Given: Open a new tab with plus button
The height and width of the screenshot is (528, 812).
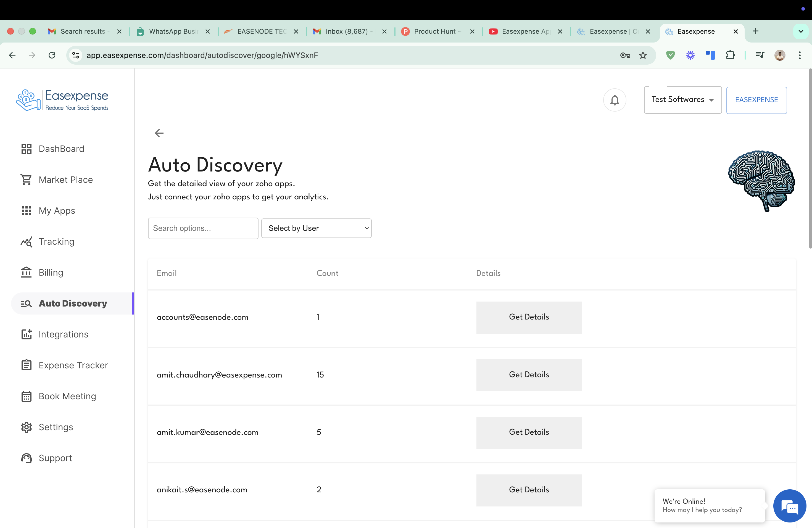Looking at the screenshot, I should pyautogui.click(x=756, y=31).
